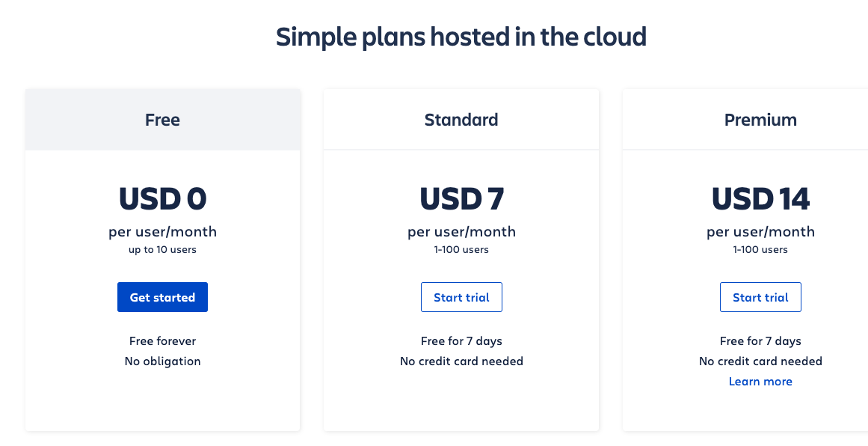This screenshot has height=446, width=868.
Task: Click 'No credit card needed' on Premium card
Action: pyautogui.click(x=760, y=361)
